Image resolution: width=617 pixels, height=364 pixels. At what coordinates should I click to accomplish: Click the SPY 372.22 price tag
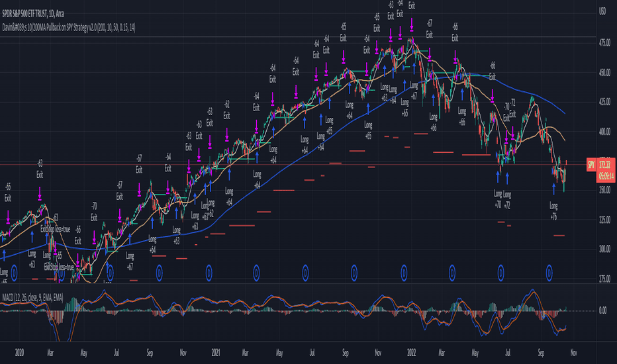(601, 170)
